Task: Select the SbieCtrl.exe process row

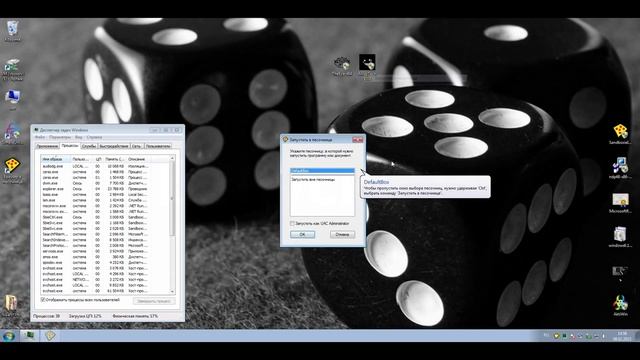Action: point(105,218)
